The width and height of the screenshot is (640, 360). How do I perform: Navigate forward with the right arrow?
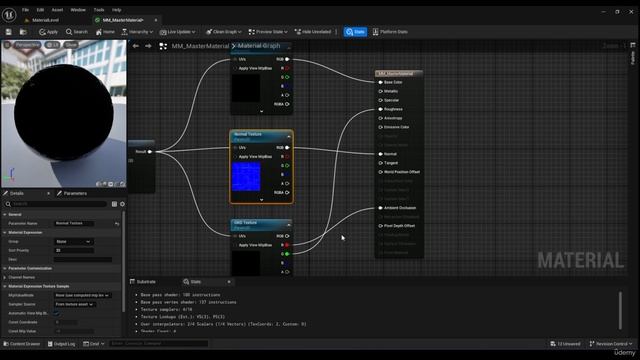pos(148,46)
